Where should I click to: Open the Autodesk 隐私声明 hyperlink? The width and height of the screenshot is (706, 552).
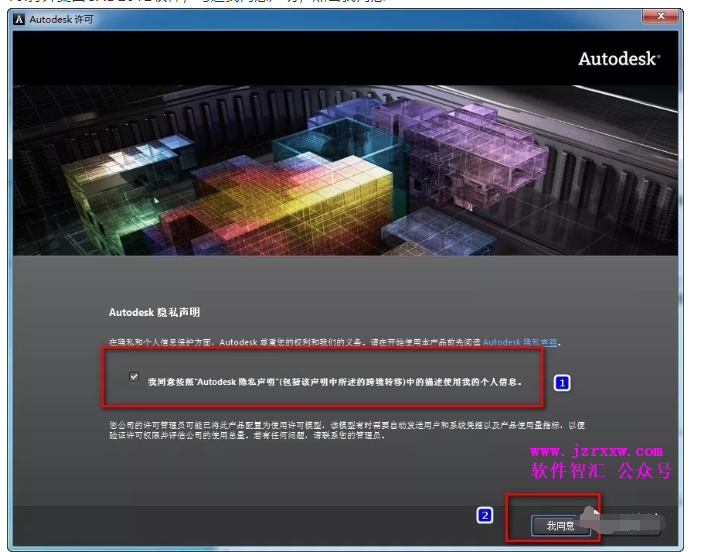tap(520, 342)
